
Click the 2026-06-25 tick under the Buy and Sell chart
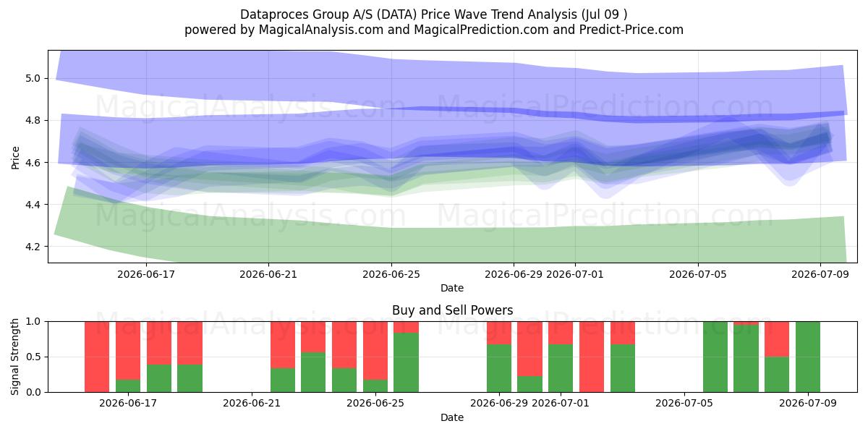[x=375, y=404]
